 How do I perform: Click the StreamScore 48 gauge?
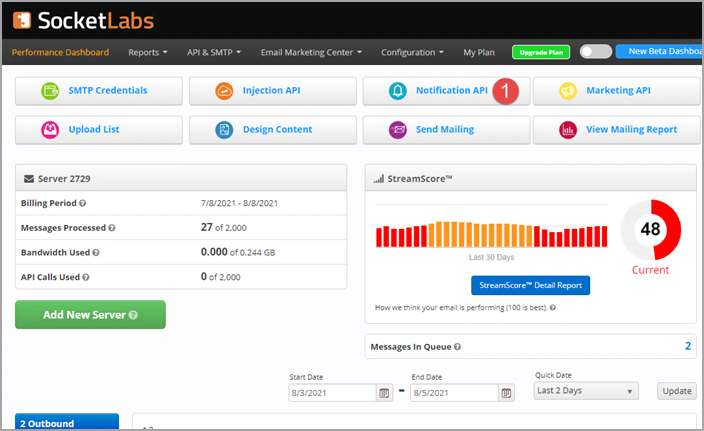click(651, 229)
